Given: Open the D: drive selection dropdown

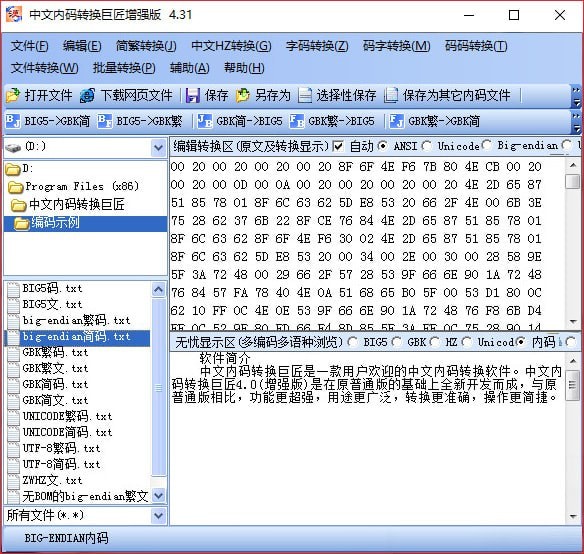Looking at the screenshot, I should pyautogui.click(x=159, y=148).
